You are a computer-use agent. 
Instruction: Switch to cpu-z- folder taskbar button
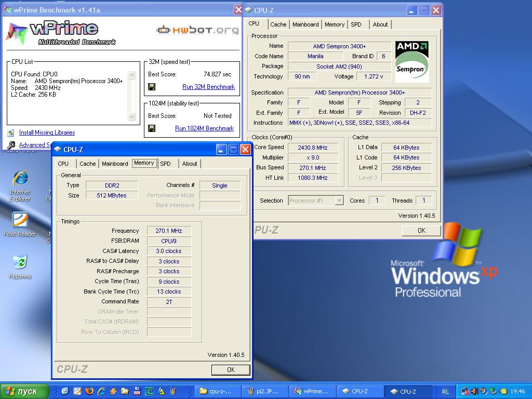218,391
